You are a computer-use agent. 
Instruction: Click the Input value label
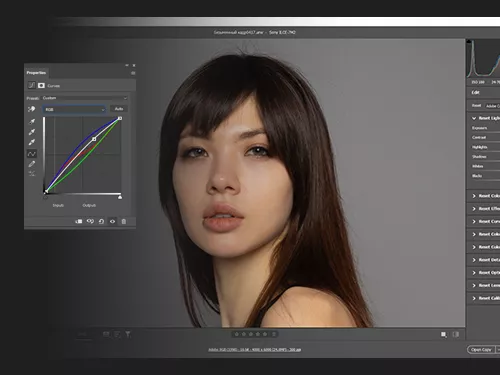click(58, 205)
